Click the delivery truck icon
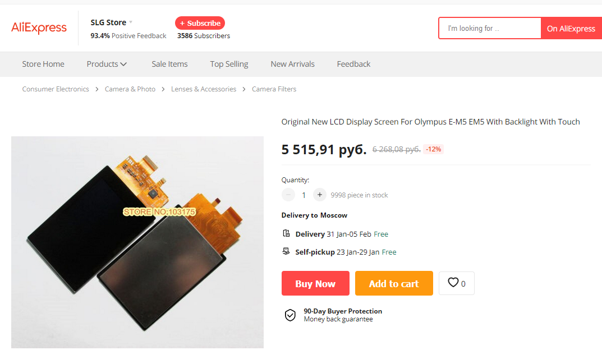Image resolution: width=602 pixels, height=364 pixels. [x=286, y=233]
